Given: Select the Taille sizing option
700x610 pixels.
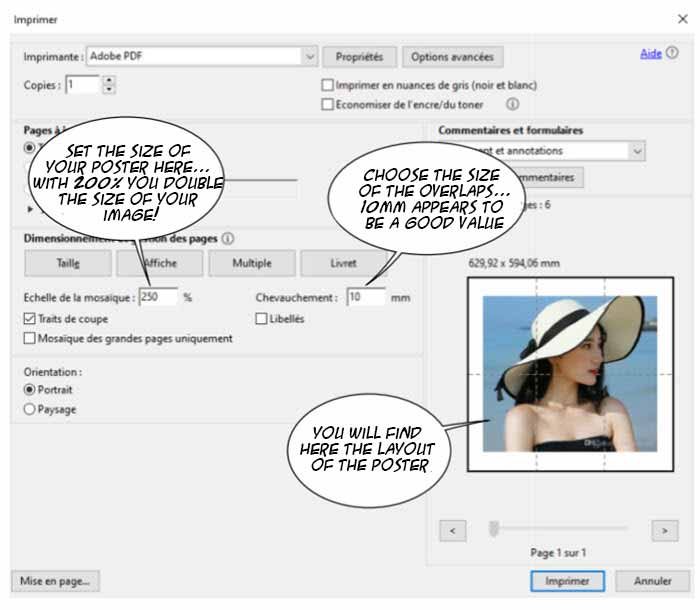Looking at the screenshot, I should click(68, 263).
